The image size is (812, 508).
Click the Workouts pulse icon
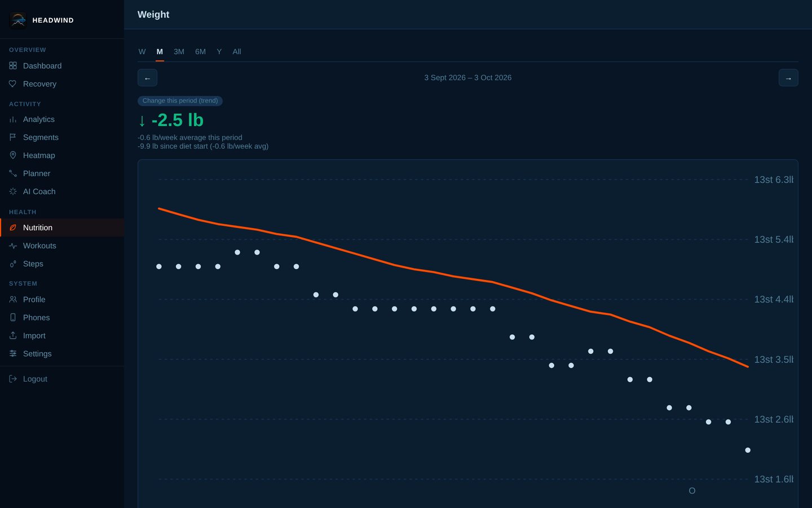click(x=13, y=246)
